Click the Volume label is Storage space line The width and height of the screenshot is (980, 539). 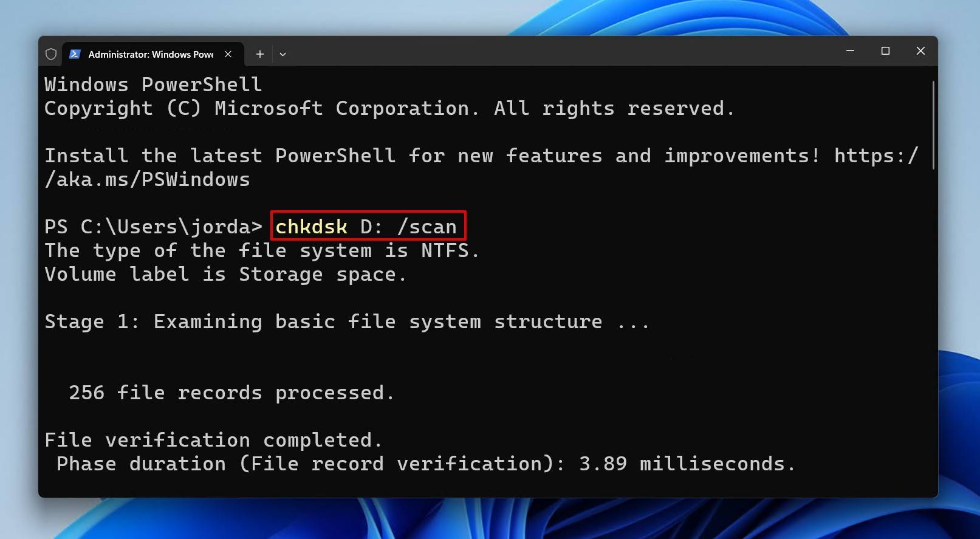coord(225,274)
